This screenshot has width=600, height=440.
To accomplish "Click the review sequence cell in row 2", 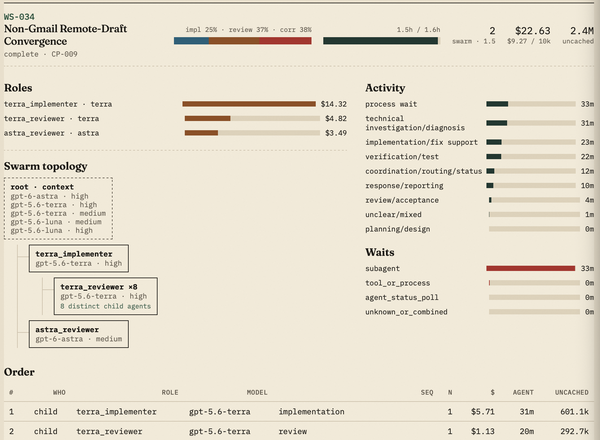I will [x=293, y=432].
